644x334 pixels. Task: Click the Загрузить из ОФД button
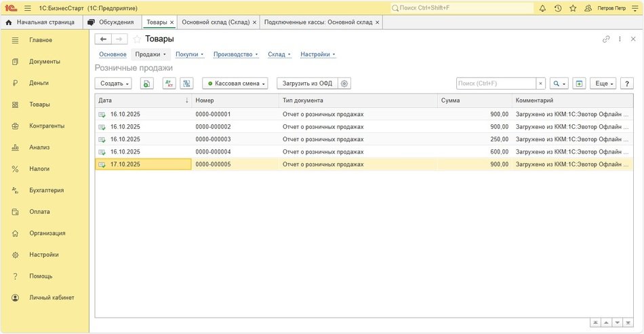(307, 83)
